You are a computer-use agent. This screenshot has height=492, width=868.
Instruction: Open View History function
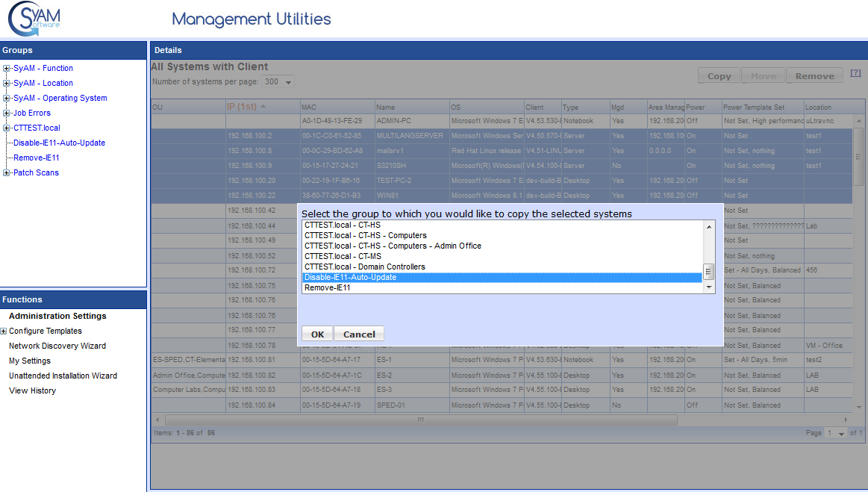point(32,390)
